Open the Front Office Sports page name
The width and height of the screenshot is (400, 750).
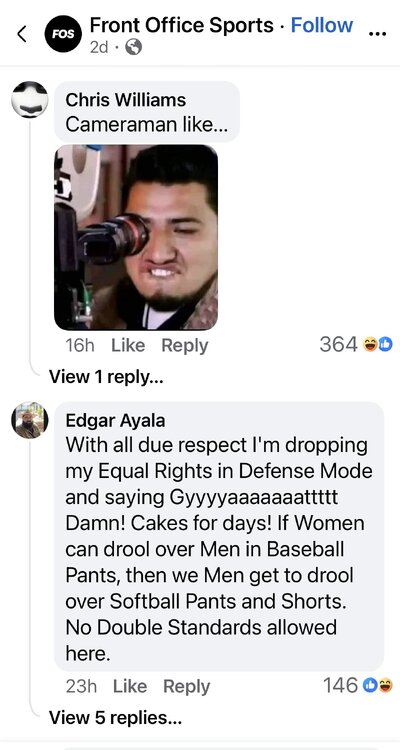(x=182, y=25)
